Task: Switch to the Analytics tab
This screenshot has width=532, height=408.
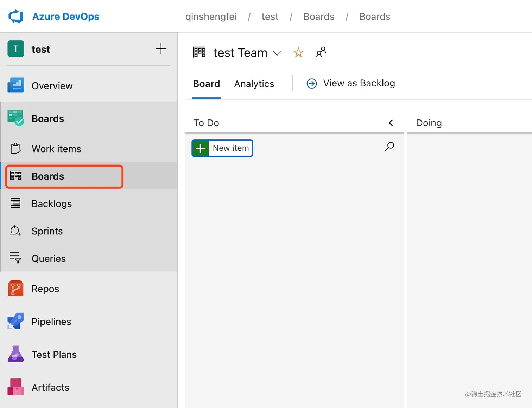Action: coord(254,84)
